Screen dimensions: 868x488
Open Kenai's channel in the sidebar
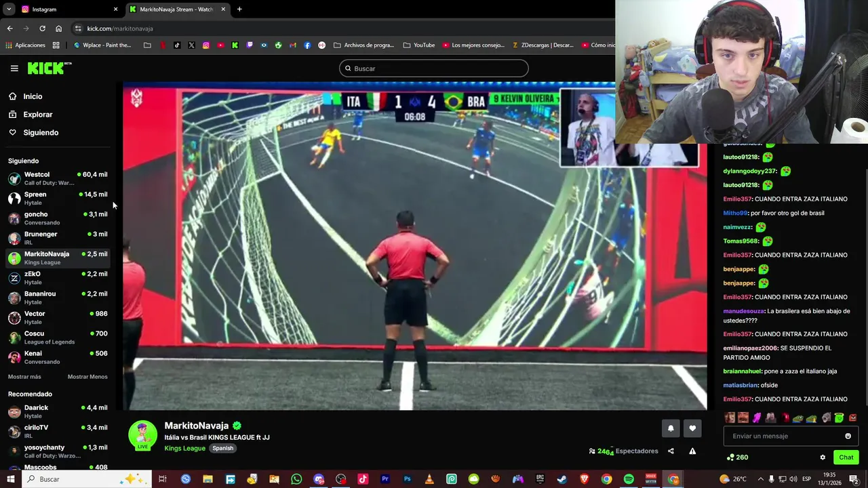click(58, 357)
